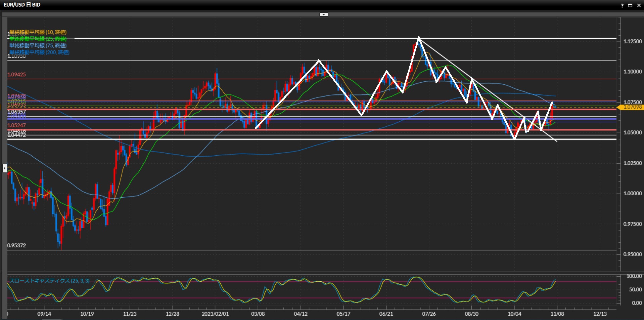
Task: Expand the left side panel arrow
Action: [x=5, y=168]
